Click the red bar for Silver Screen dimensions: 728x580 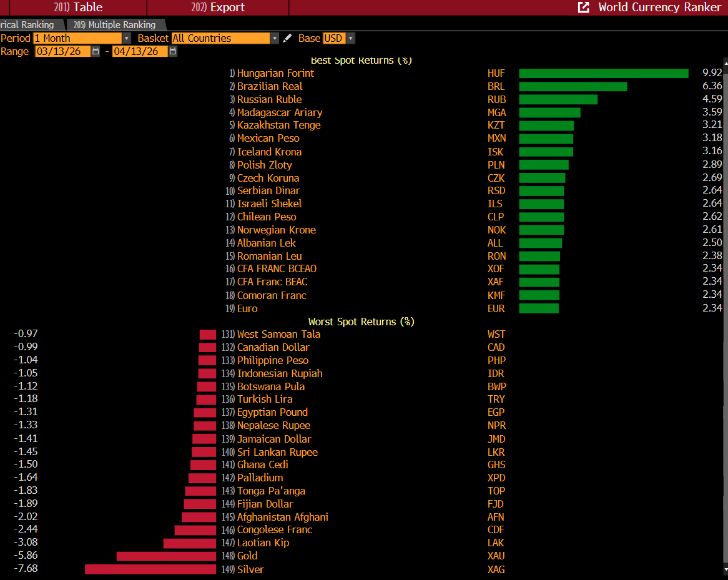150,569
